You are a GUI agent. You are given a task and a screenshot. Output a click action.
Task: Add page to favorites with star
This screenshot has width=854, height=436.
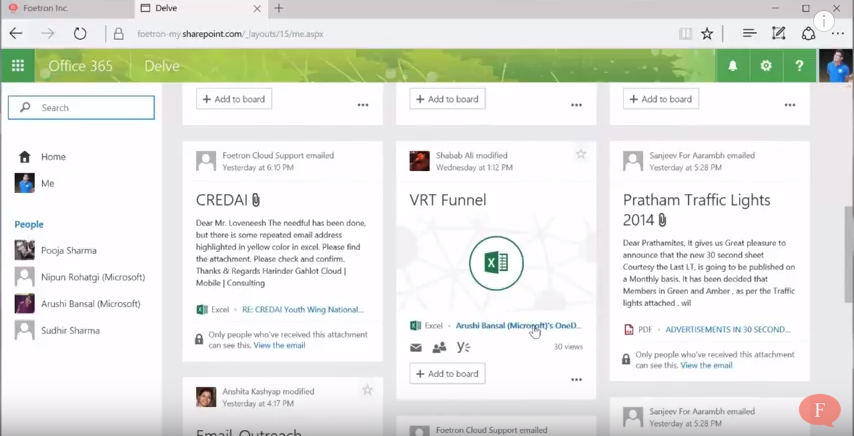[707, 34]
